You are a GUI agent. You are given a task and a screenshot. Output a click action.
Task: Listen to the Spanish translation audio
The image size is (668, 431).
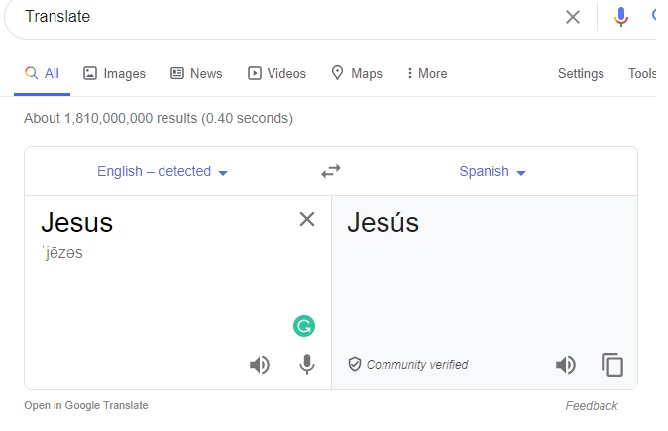[x=566, y=365]
